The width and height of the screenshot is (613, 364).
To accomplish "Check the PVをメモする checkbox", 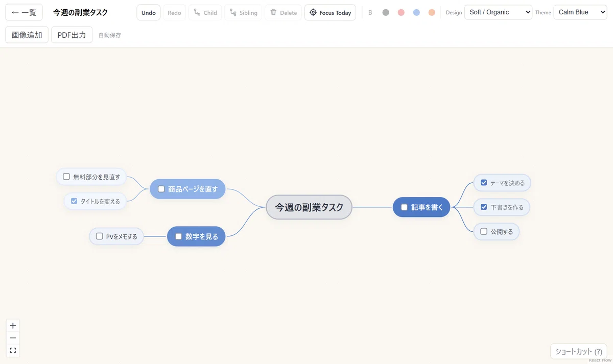I will point(100,236).
